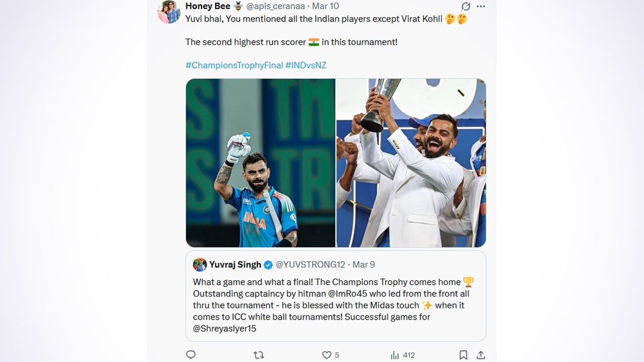Bookmark this tweet
The width and height of the screenshot is (644, 362).
463,354
